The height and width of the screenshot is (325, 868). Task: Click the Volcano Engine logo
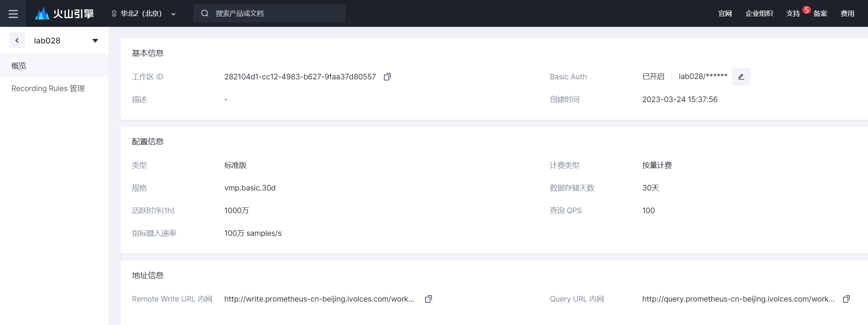[65, 14]
